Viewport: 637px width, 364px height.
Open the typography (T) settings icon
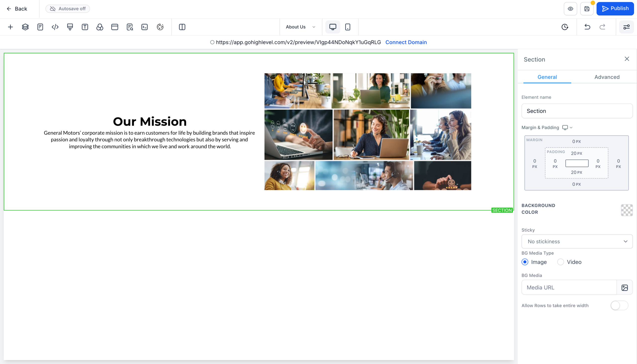pos(85,27)
